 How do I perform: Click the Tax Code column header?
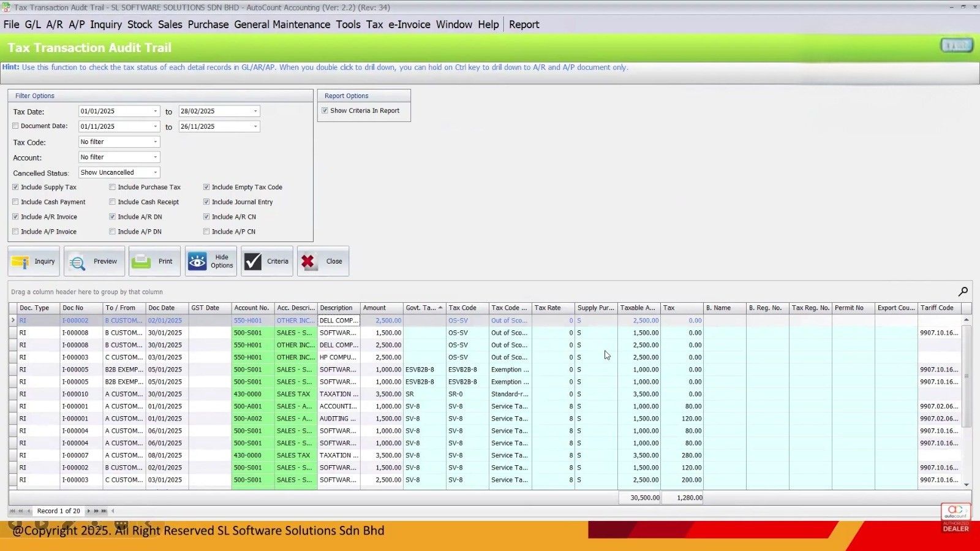point(467,308)
